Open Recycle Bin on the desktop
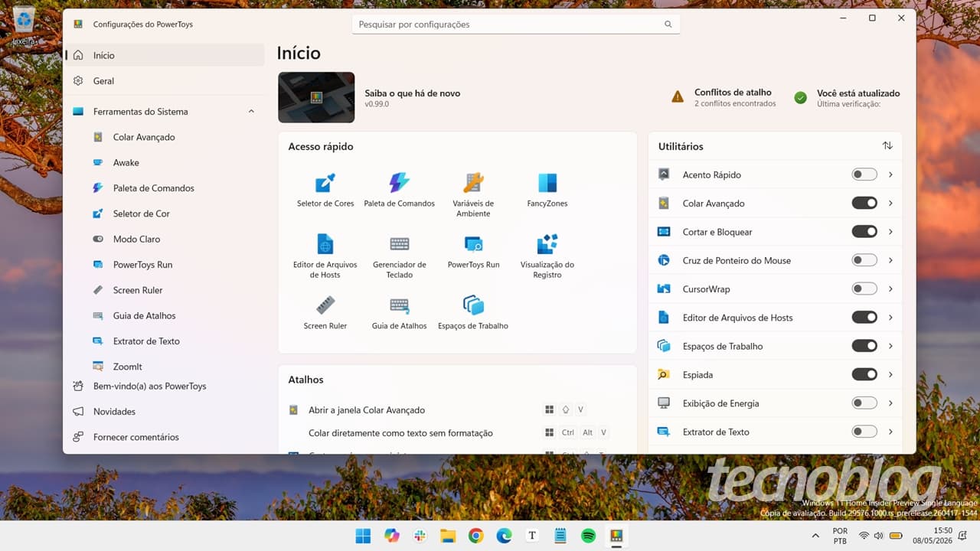 click(24, 25)
